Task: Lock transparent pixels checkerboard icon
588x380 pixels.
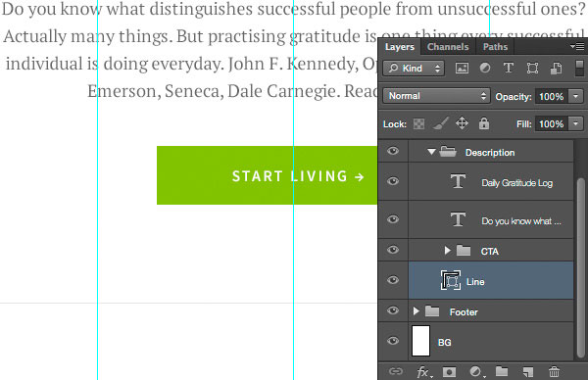Action: (x=418, y=123)
